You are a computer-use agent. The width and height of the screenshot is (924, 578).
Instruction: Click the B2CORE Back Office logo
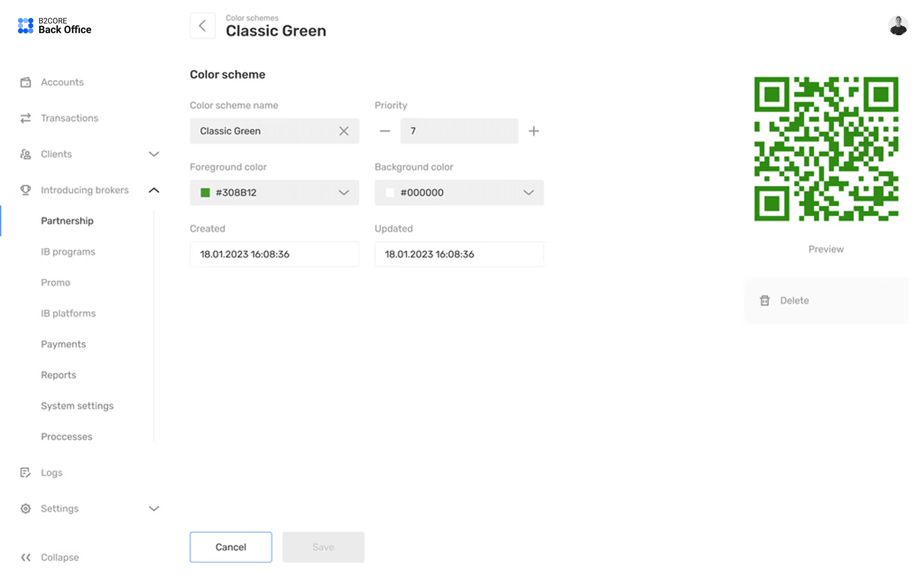(x=55, y=26)
